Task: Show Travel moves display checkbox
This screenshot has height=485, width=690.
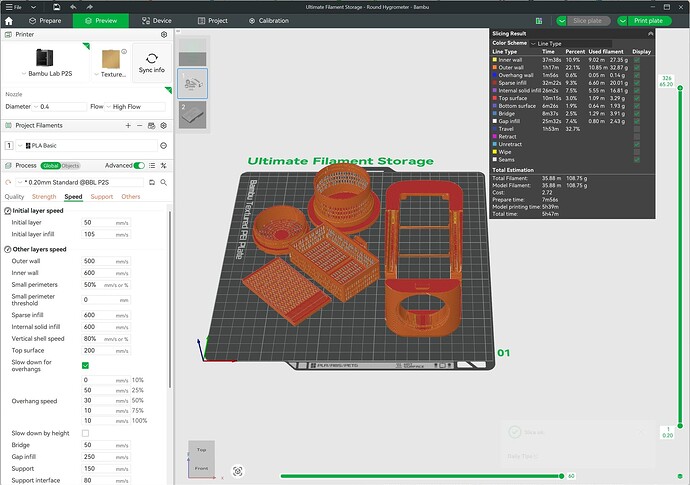Action: click(637, 129)
